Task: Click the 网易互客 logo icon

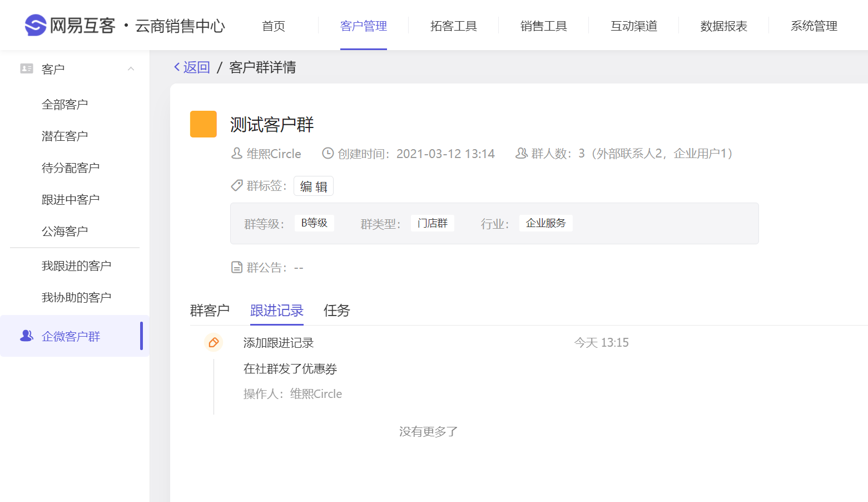Action: [x=36, y=25]
